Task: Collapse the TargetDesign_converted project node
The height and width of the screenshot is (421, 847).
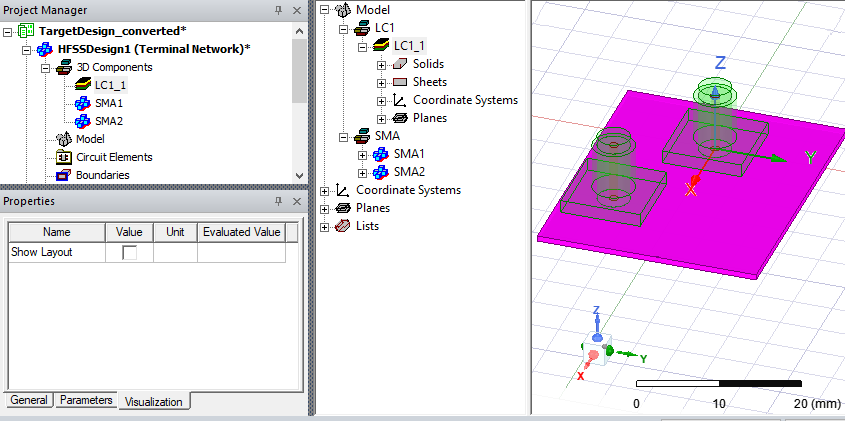Action: pyautogui.click(x=7, y=31)
